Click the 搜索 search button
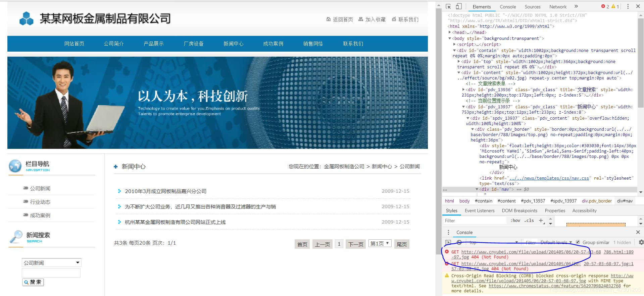 [x=33, y=282]
